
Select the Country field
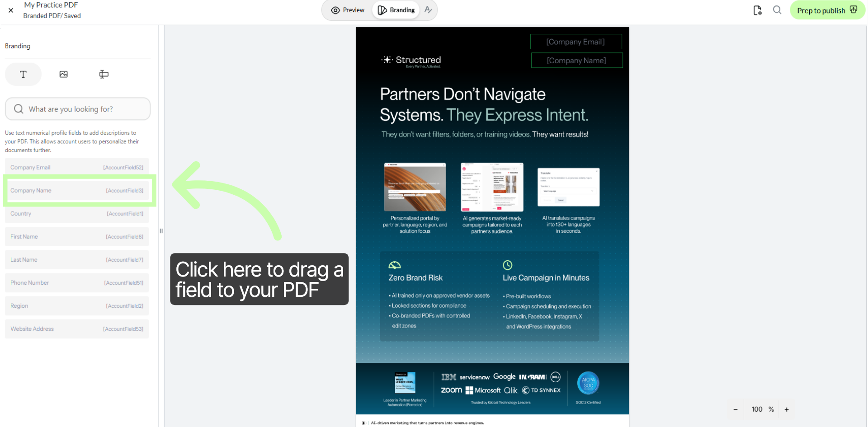click(x=77, y=213)
